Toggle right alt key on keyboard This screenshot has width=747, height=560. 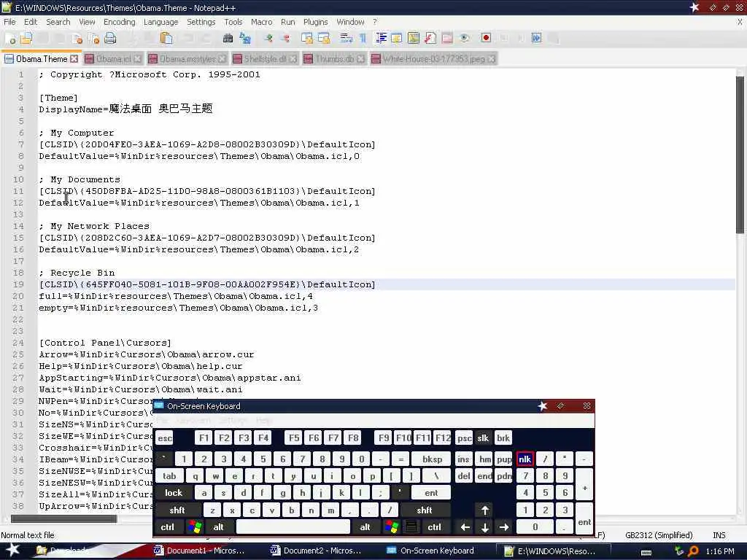365,526
